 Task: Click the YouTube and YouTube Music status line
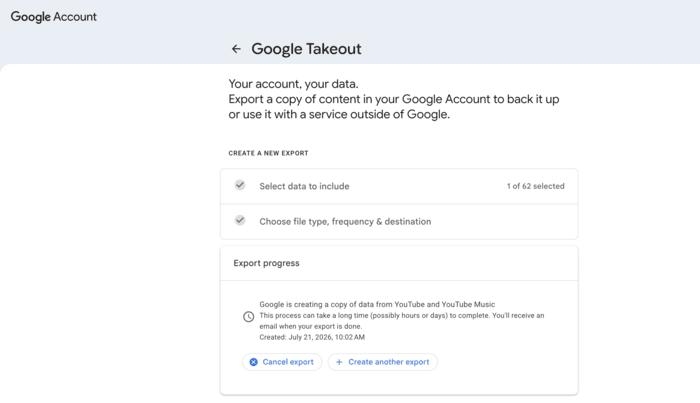pos(377,304)
